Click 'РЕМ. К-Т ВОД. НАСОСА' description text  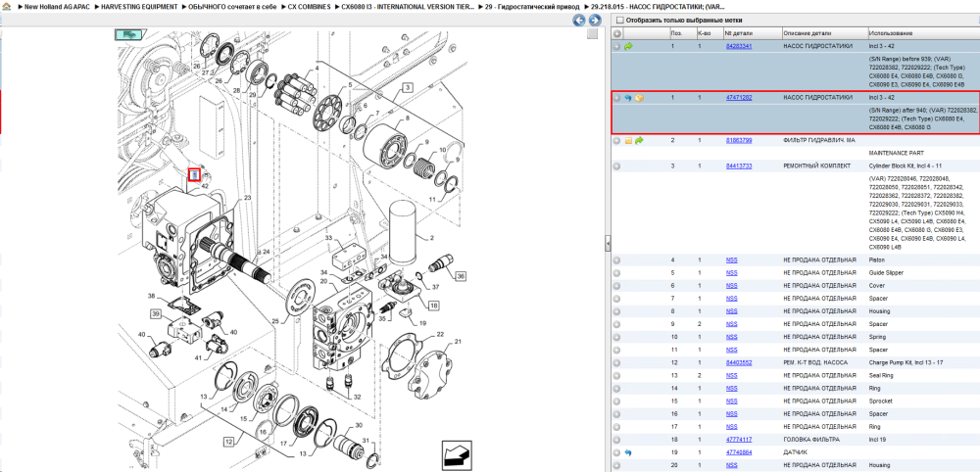click(x=815, y=362)
